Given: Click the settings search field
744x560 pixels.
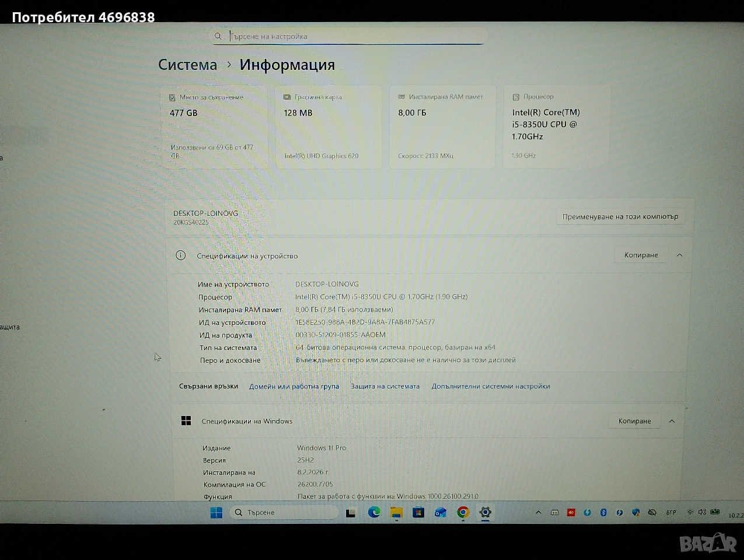Looking at the screenshot, I should click(x=350, y=36).
